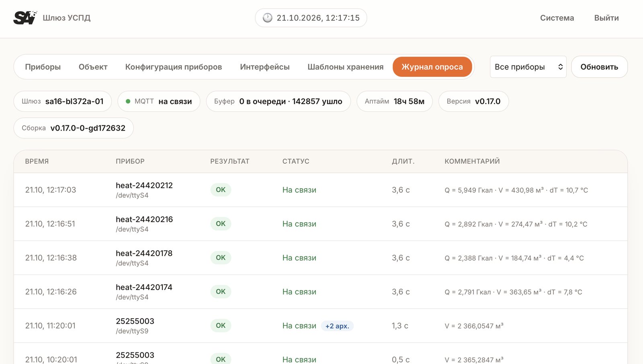Select the heat-24420216 device row
643x364 pixels.
tap(321, 224)
